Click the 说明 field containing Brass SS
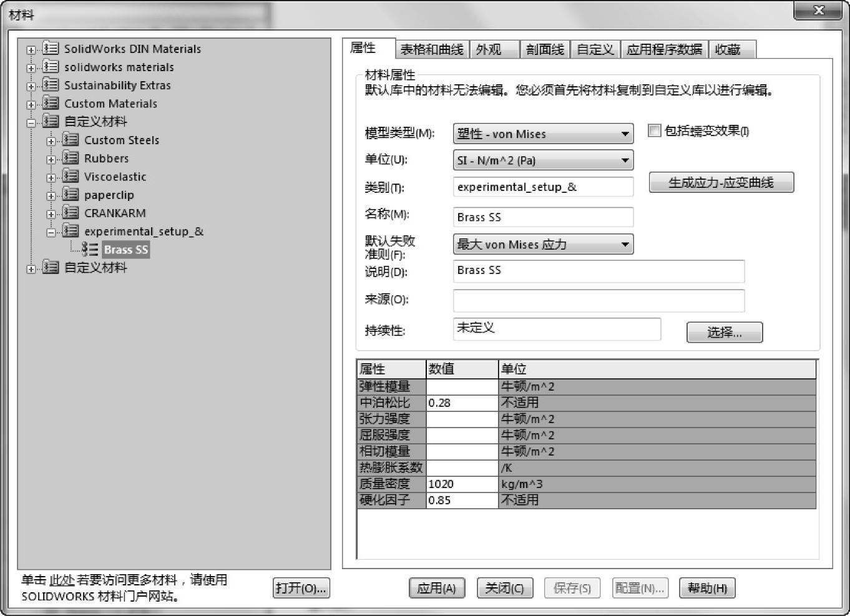850x616 pixels. tap(598, 271)
